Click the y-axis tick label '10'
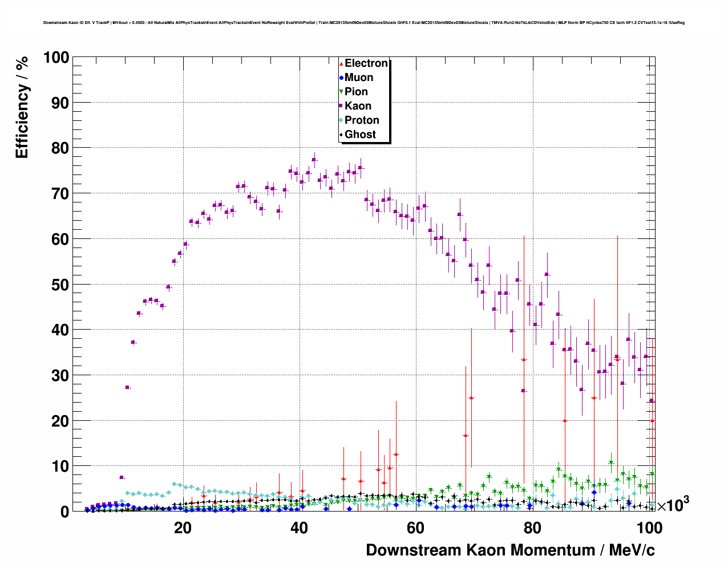This screenshot has height=568, width=728. [60, 466]
